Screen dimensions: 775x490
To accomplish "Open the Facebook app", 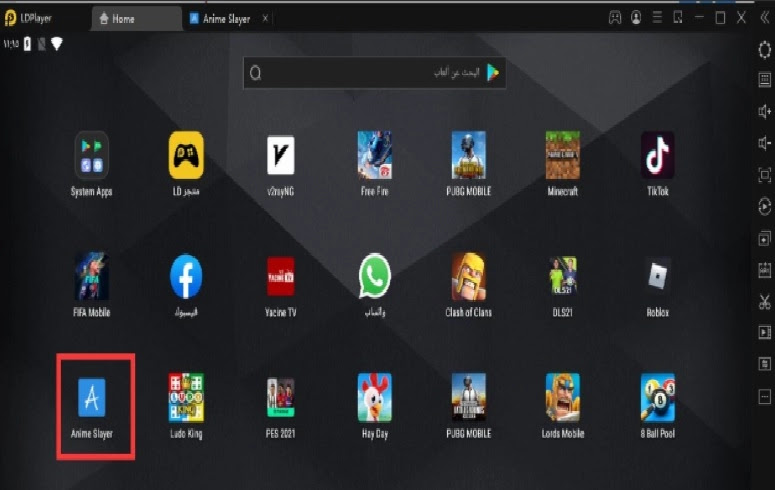I will pyautogui.click(x=186, y=276).
